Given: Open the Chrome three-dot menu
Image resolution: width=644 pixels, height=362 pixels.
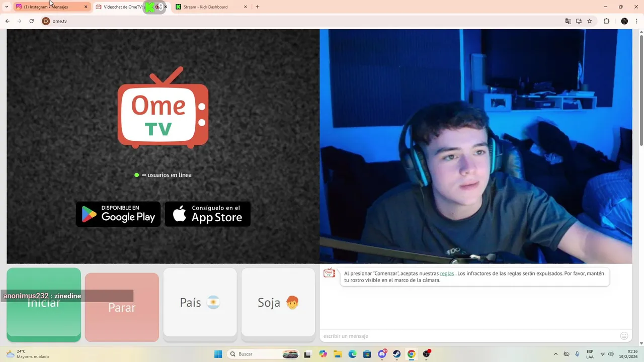Looking at the screenshot, I should point(637,21).
